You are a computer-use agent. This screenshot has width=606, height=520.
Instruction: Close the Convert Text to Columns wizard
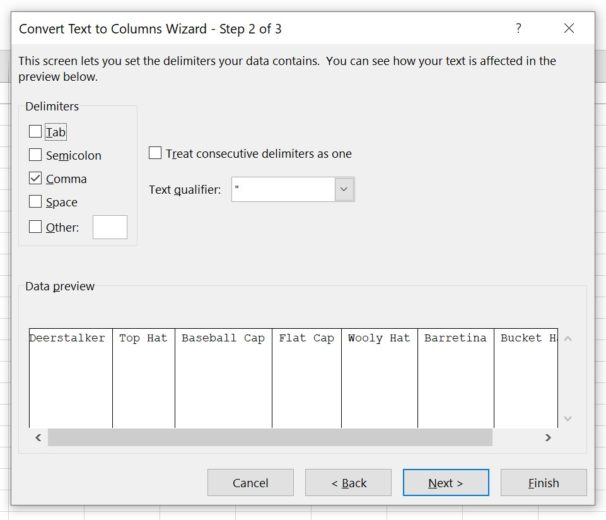(569, 29)
